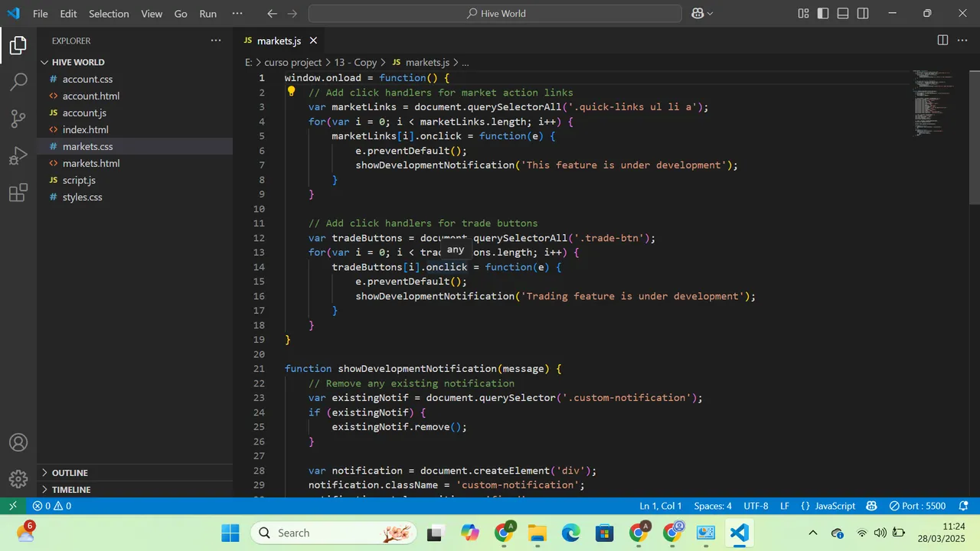Click the Hive World command center search box
The width and height of the screenshot is (980, 551).
click(495, 14)
